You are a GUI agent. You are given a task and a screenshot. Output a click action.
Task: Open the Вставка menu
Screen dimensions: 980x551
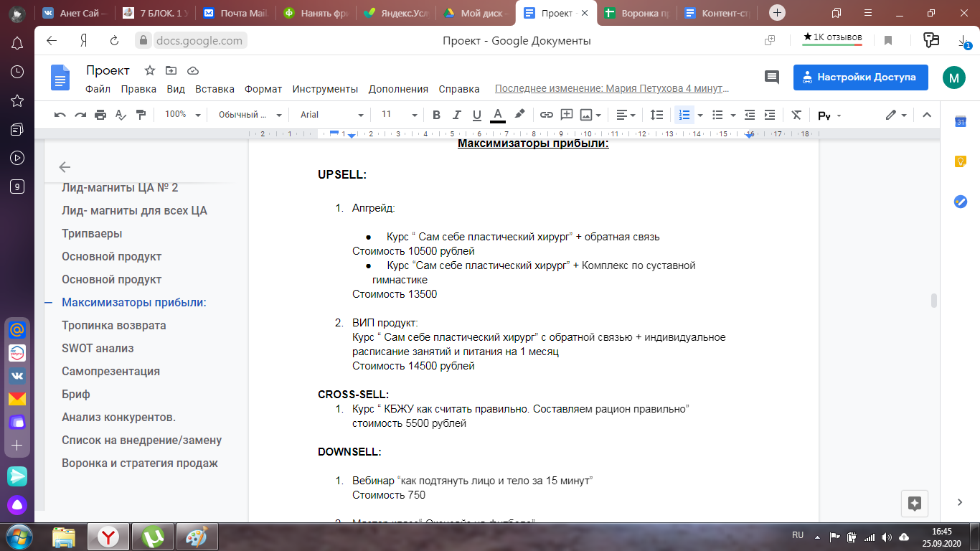coord(215,89)
